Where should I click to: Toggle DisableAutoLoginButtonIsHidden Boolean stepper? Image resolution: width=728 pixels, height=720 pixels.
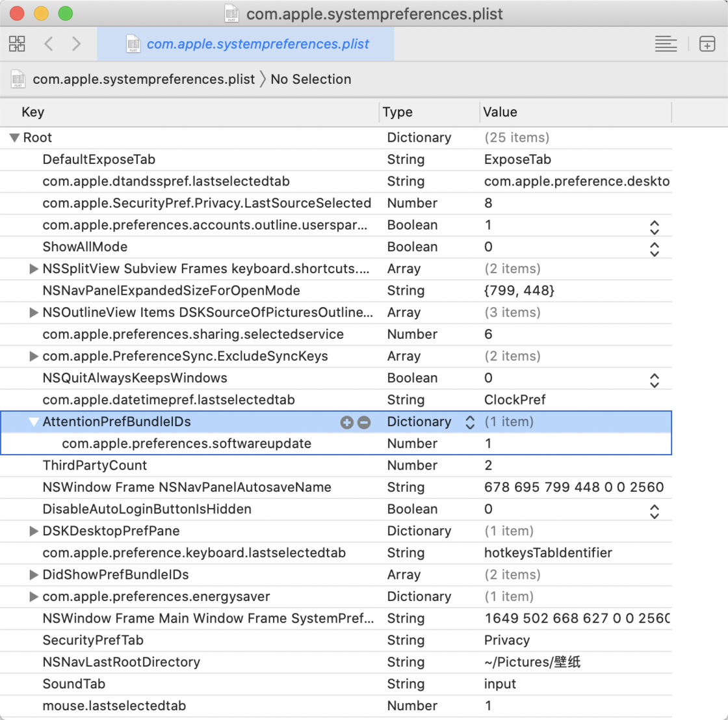654,510
